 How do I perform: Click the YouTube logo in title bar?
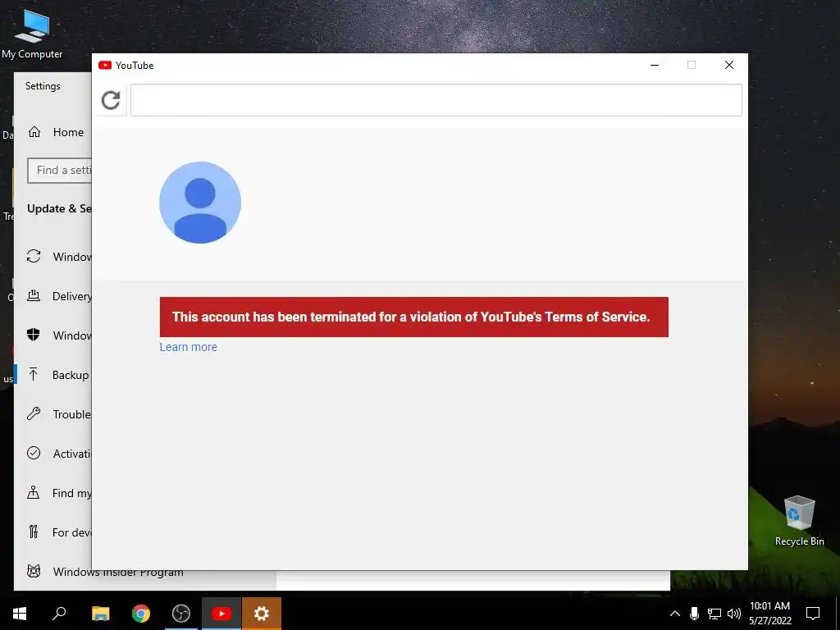(x=105, y=66)
